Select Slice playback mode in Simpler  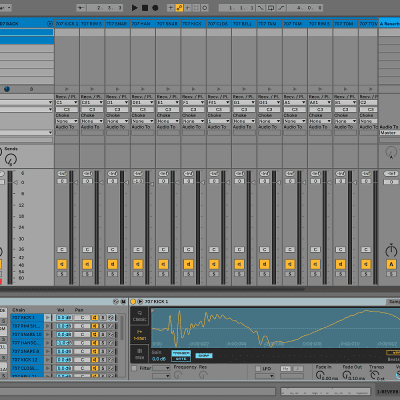click(140, 353)
